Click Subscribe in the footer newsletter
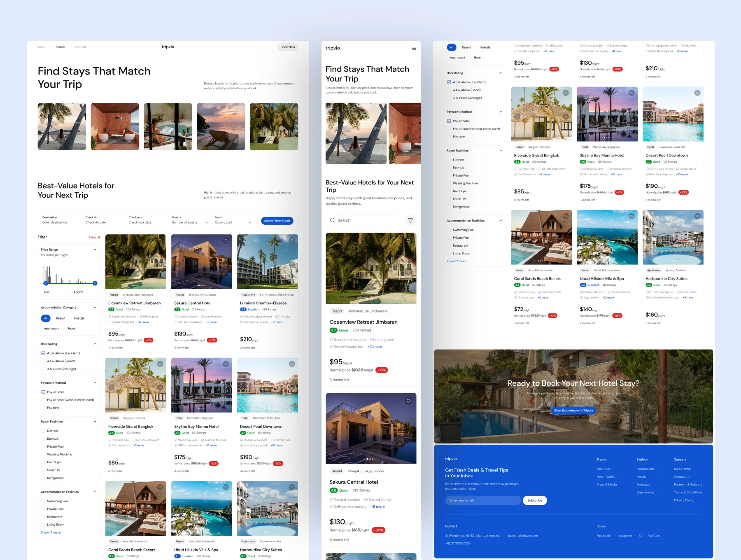741x560 pixels. pos(535,500)
